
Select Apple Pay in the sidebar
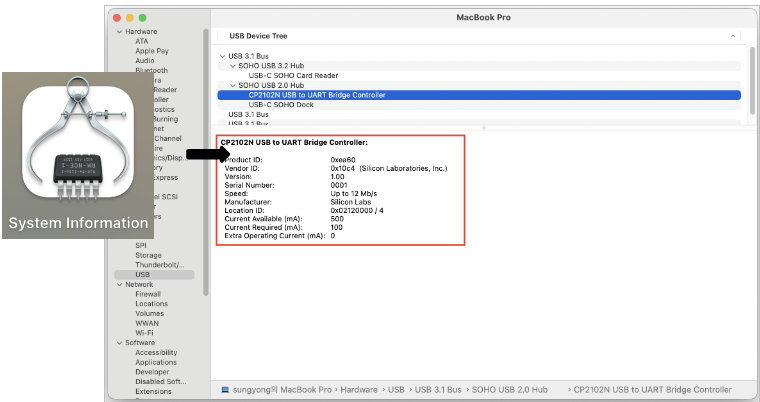(152, 51)
